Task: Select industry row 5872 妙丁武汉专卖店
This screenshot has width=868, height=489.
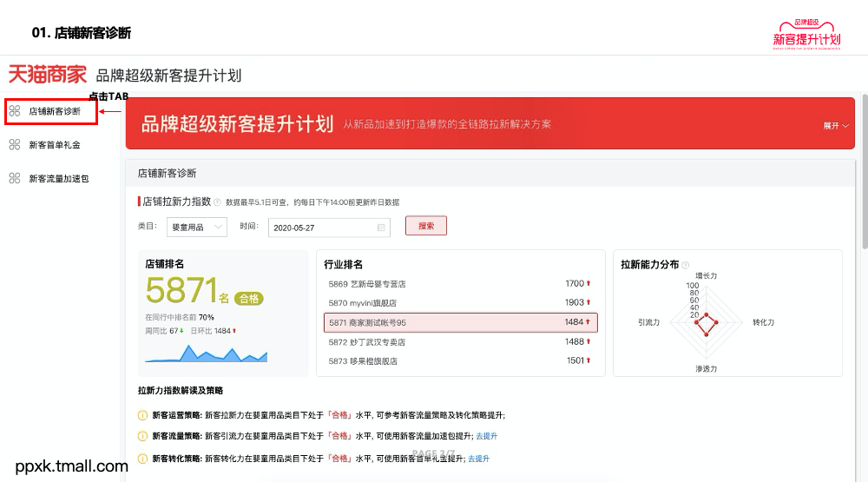Action: (460, 342)
